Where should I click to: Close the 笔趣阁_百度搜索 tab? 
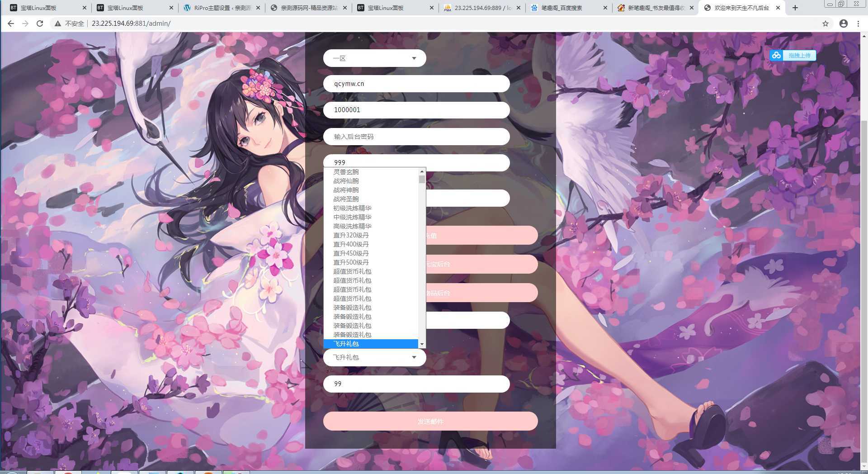pyautogui.click(x=605, y=8)
